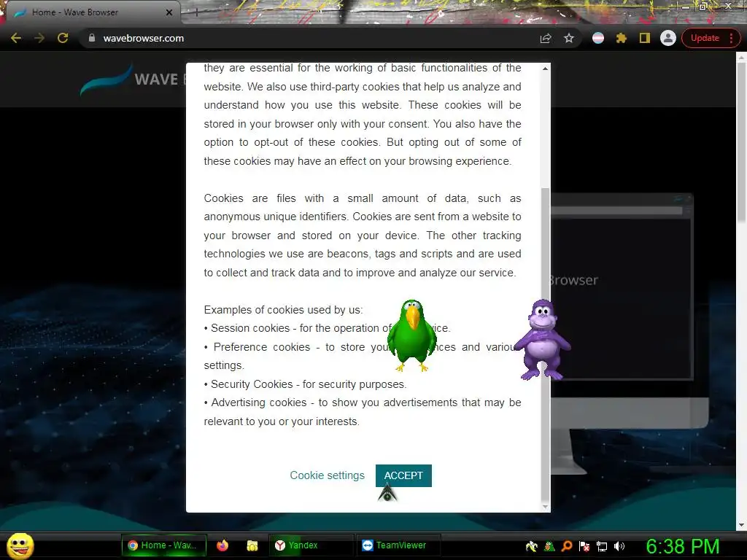
Task: Bookmark this page with the star icon
Action: click(569, 38)
